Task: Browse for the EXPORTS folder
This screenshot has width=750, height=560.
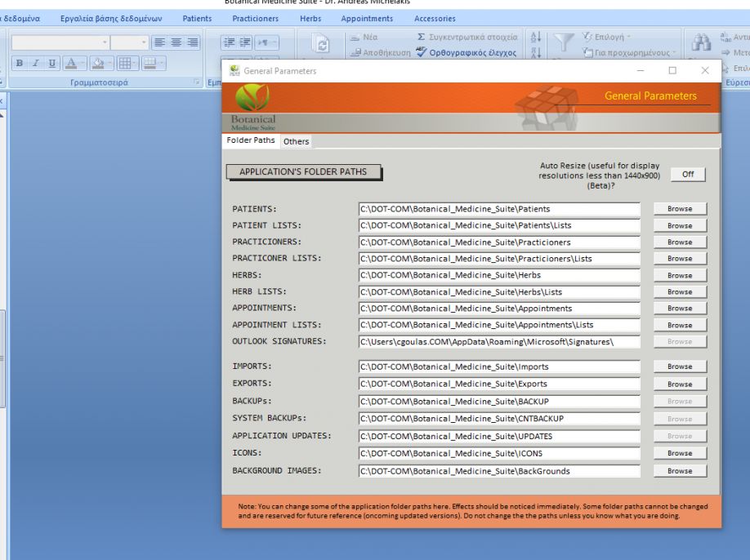Action: tap(680, 384)
